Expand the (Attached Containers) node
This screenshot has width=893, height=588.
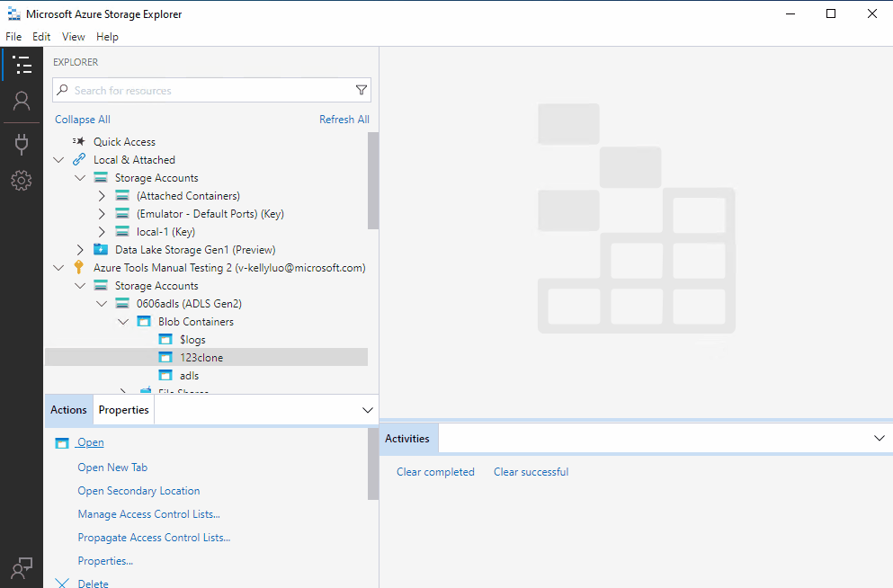click(x=102, y=195)
